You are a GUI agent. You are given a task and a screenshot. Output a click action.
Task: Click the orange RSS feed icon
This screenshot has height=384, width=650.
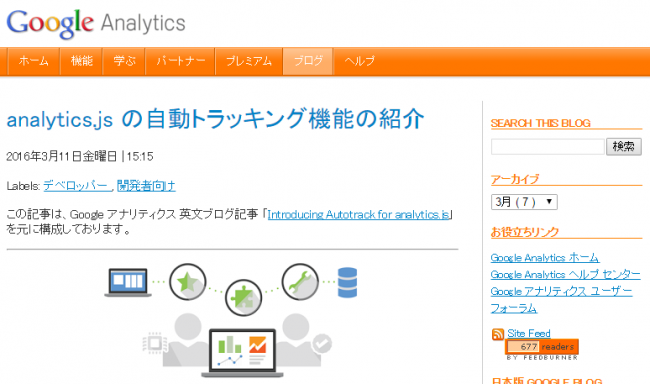(498, 334)
